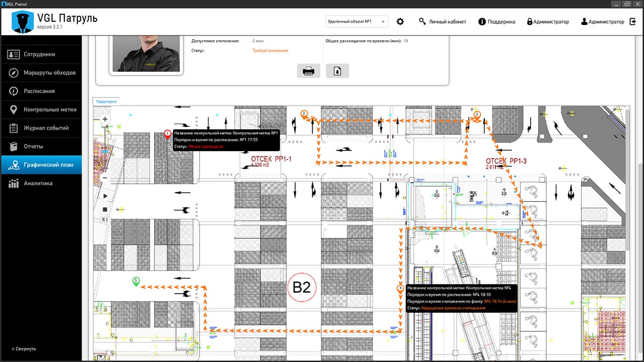Select orange checkpoint marker 2
The height and width of the screenshot is (362, 644).
(304, 114)
